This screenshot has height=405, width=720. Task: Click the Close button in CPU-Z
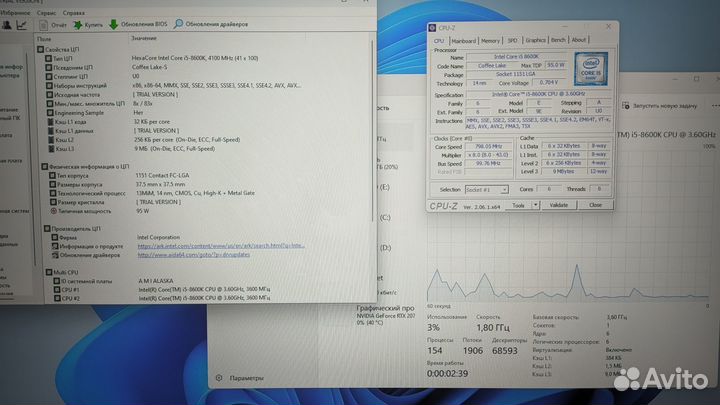tap(595, 205)
